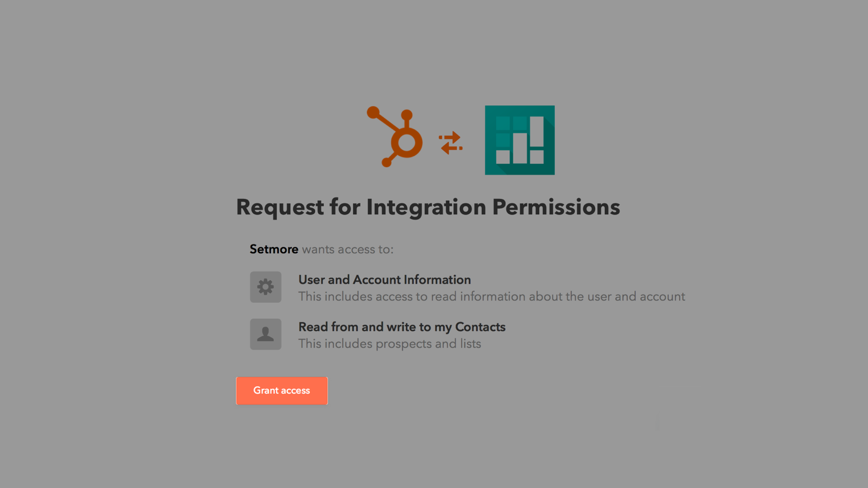This screenshot has height=488, width=868.
Task: Click the gray square behind the gear icon
Action: point(255,277)
